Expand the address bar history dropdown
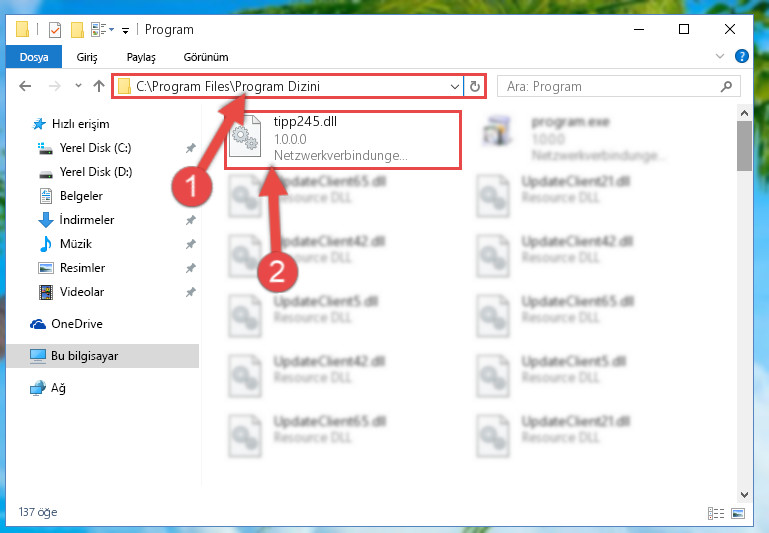Image resolution: width=769 pixels, height=533 pixels. click(455, 87)
